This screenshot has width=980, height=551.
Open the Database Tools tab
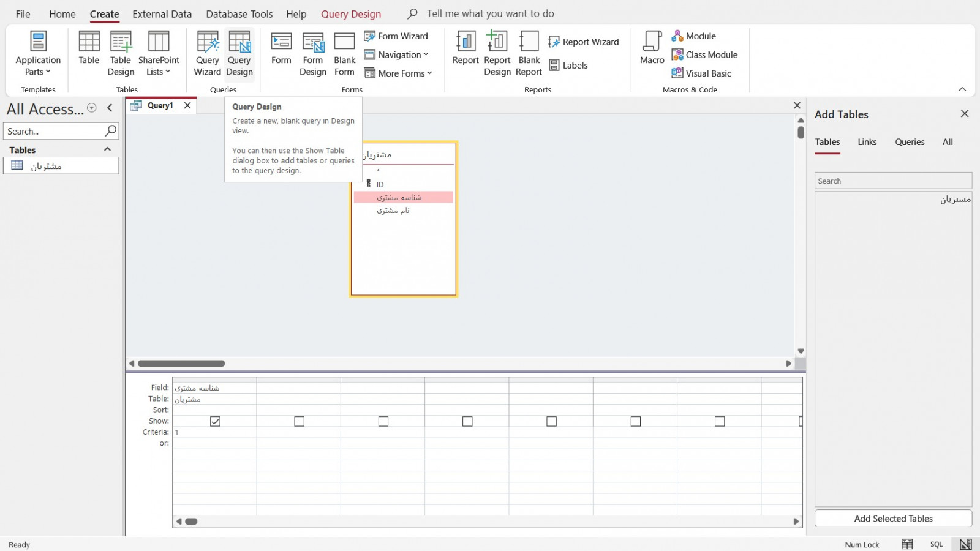[x=239, y=13]
